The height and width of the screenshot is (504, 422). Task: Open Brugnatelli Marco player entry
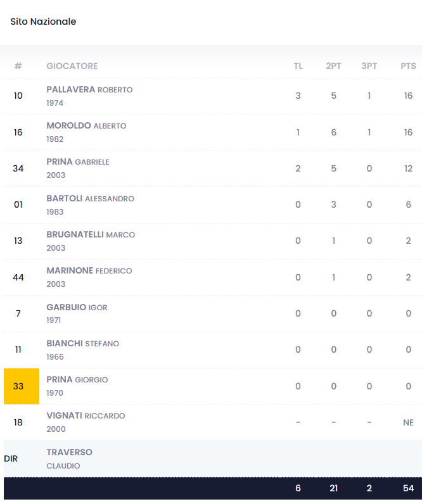point(91,234)
